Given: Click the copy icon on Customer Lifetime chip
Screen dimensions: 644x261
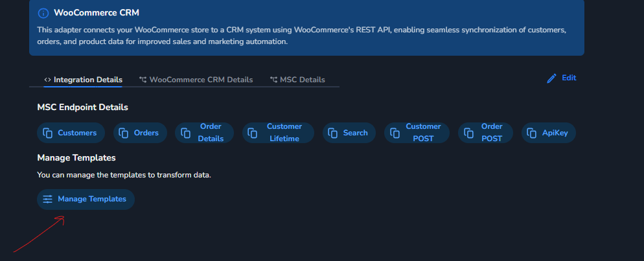Looking at the screenshot, I should click(253, 133).
